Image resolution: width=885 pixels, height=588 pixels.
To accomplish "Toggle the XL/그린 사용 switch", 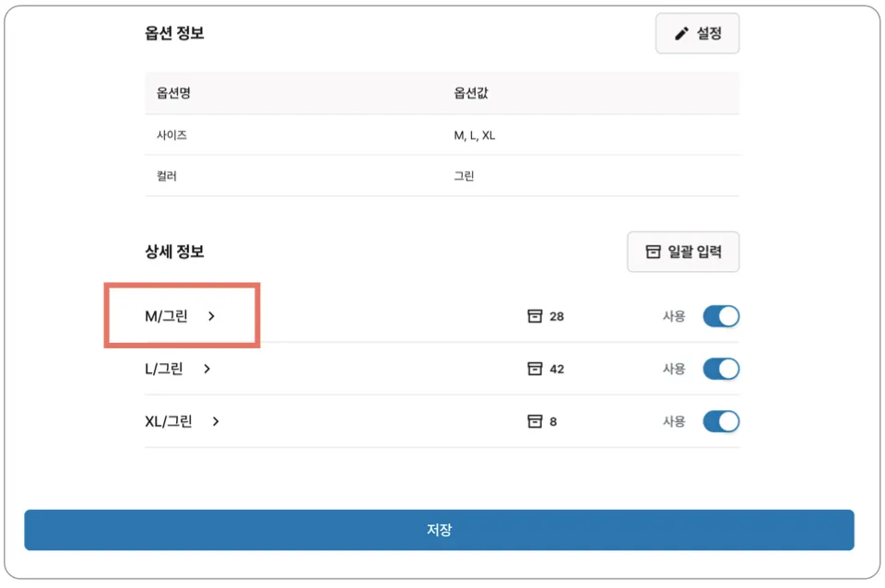I will (721, 421).
